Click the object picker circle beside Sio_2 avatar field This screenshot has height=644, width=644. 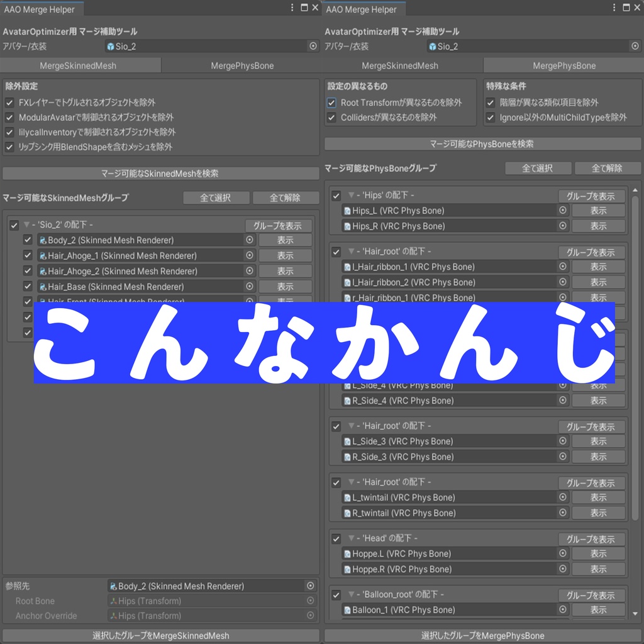click(314, 46)
